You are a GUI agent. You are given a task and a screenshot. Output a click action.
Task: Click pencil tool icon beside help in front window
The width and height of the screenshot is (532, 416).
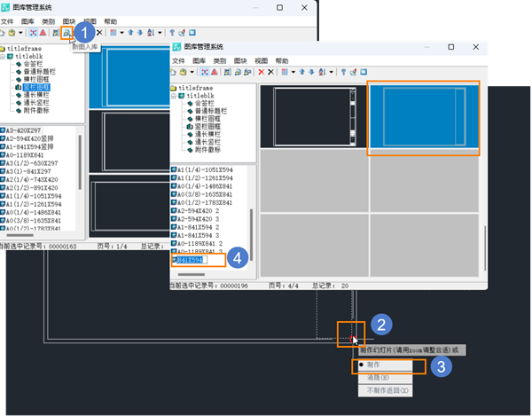[x=353, y=72]
